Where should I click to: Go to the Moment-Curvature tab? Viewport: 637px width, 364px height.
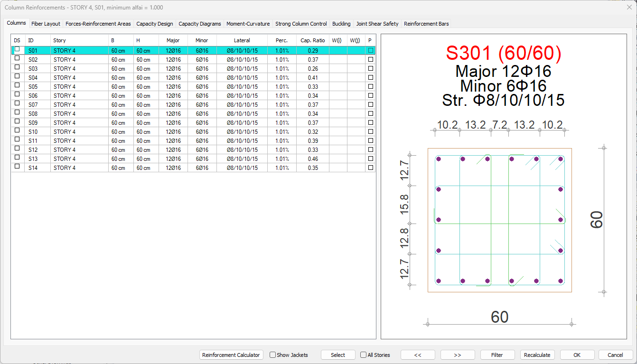[248, 24]
